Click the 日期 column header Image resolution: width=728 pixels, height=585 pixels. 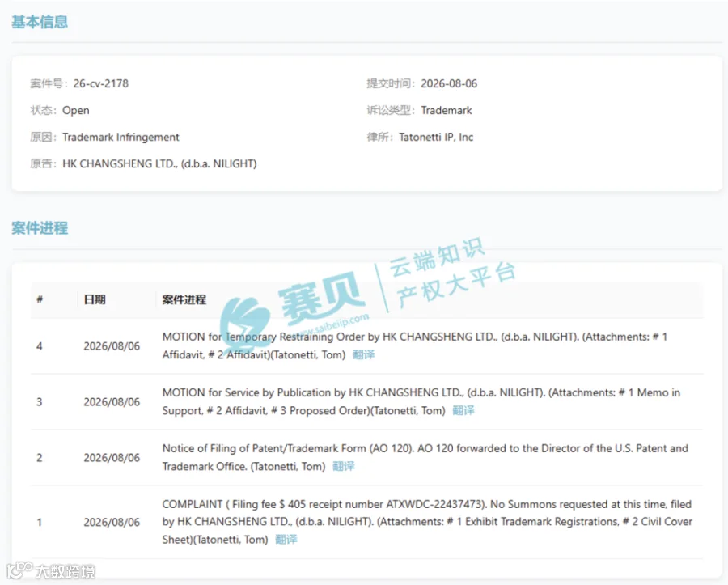[x=95, y=299]
